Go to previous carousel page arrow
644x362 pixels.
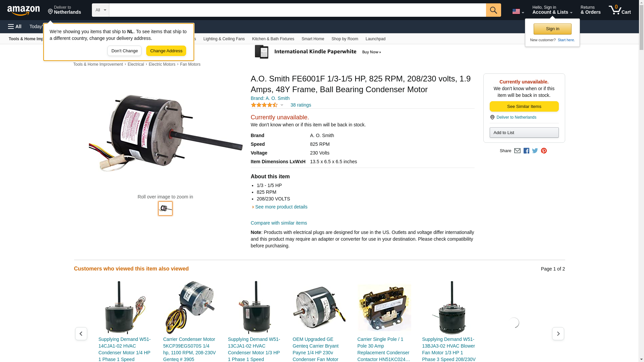pos(81,334)
